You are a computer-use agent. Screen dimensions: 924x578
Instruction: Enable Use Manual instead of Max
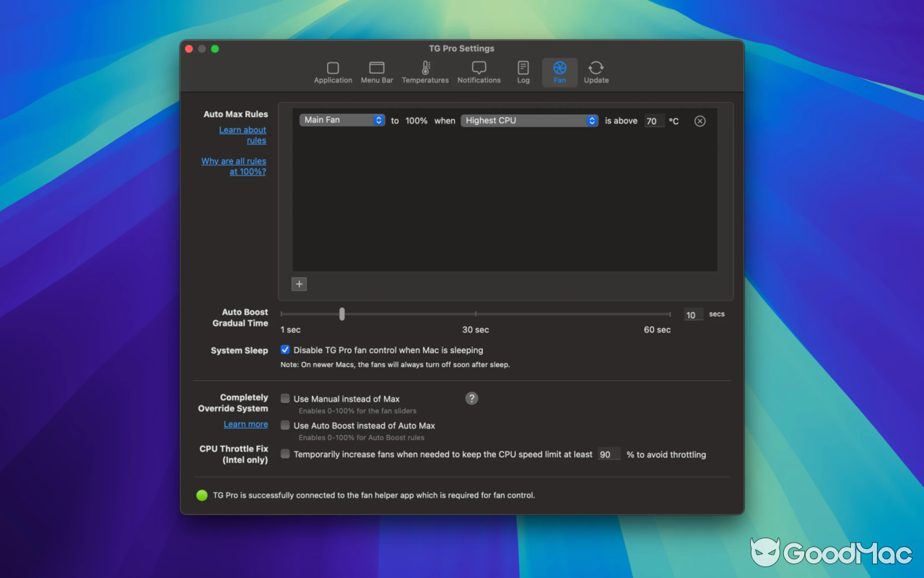click(x=285, y=398)
